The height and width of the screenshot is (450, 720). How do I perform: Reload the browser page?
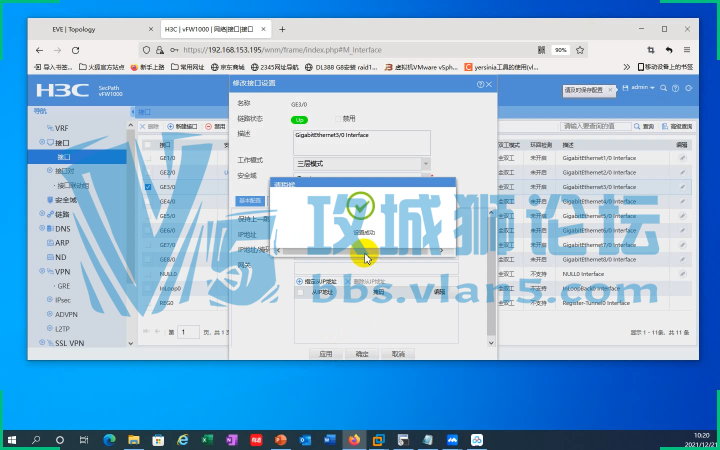[76, 50]
